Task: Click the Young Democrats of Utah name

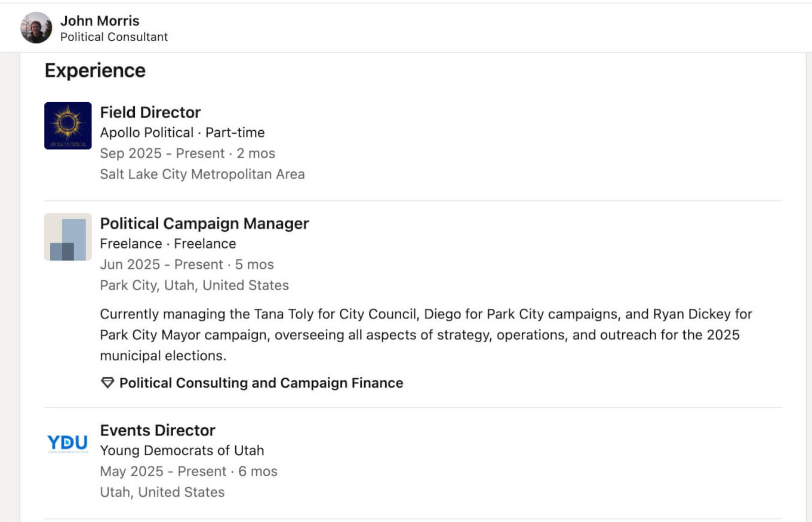Action: point(182,450)
